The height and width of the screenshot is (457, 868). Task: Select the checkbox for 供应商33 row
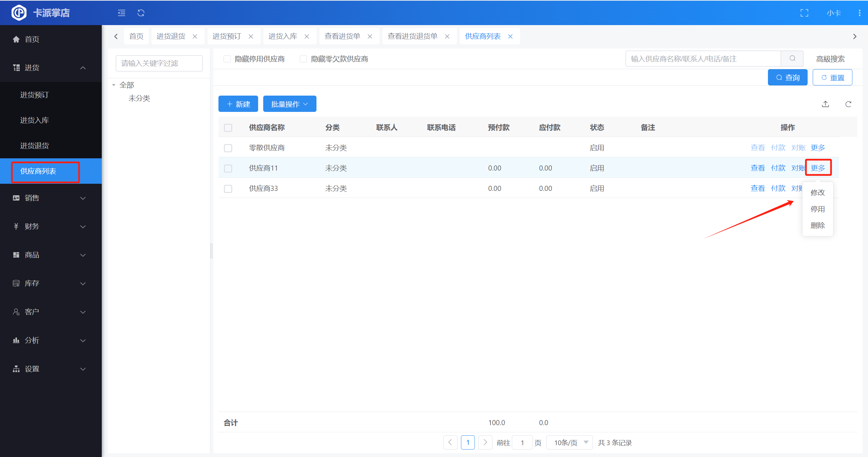point(228,188)
